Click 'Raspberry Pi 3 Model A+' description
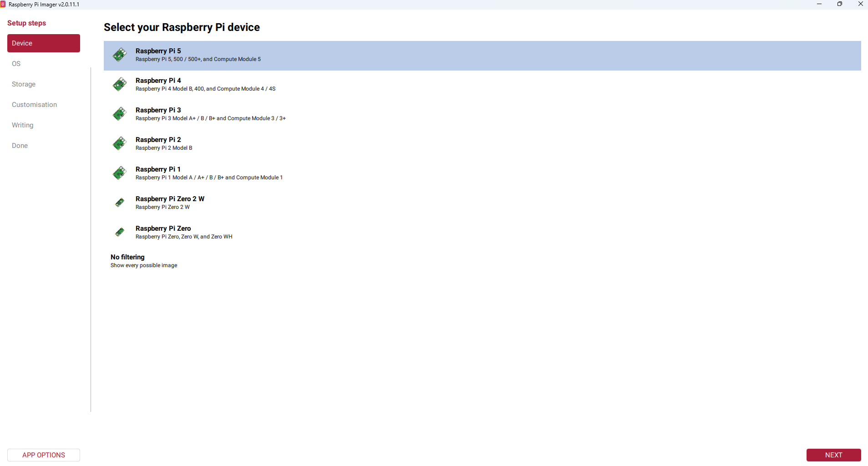The width and height of the screenshot is (868, 466). pos(210,118)
